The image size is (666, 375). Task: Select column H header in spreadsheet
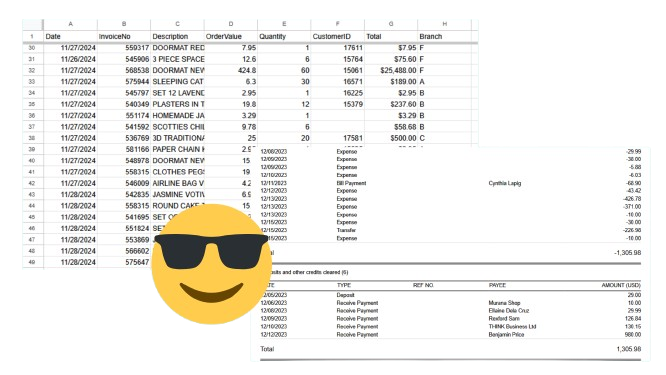[x=444, y=24]
